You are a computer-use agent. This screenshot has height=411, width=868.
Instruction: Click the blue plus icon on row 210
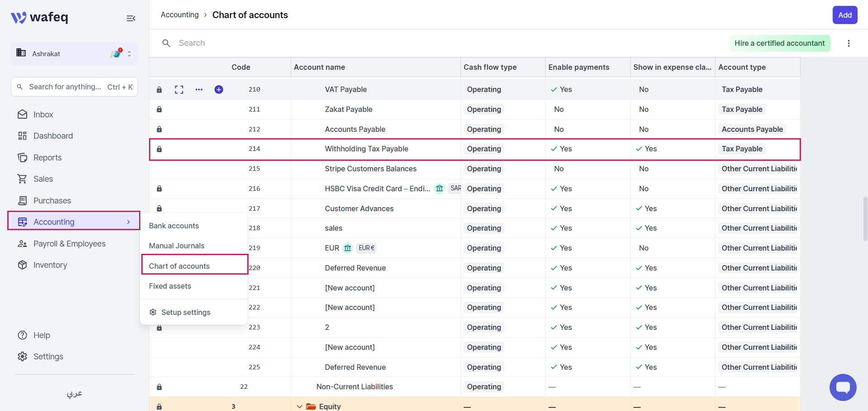click(219, 90)
